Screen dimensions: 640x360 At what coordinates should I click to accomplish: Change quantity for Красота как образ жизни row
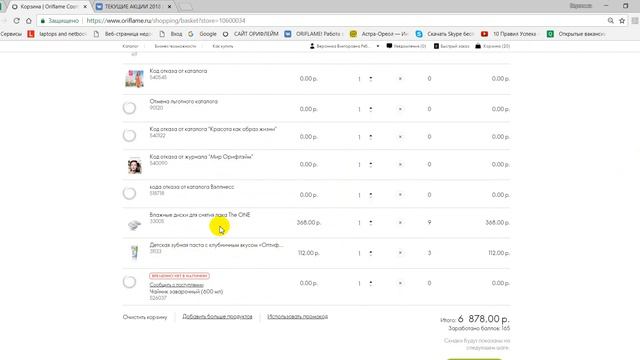[371, 137]
